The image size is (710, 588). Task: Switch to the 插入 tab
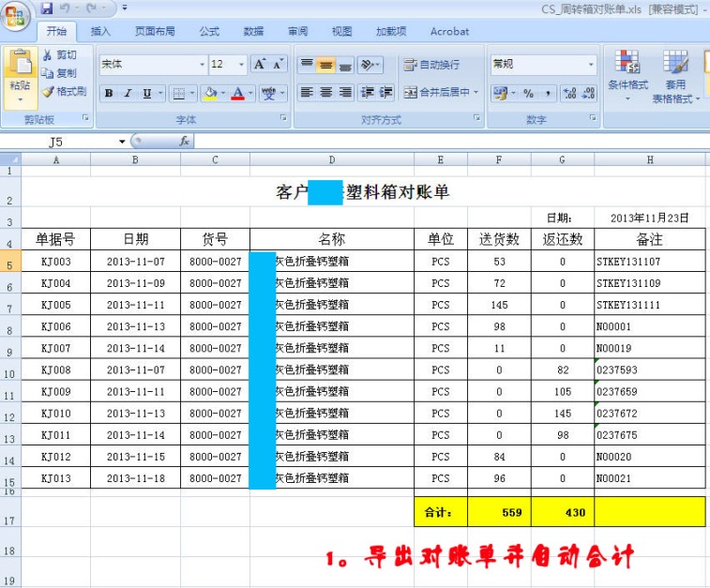pyautogui.click(x=100, y=31)
